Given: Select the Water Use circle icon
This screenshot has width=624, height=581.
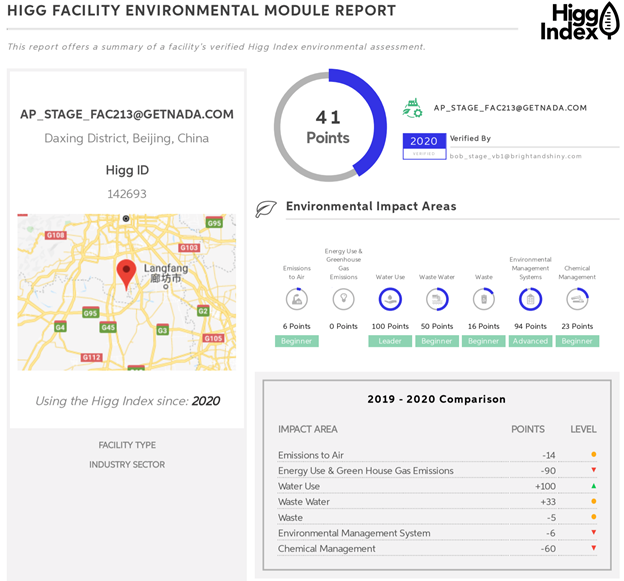Looking at the screenshot, I should (x=391, y=299).
